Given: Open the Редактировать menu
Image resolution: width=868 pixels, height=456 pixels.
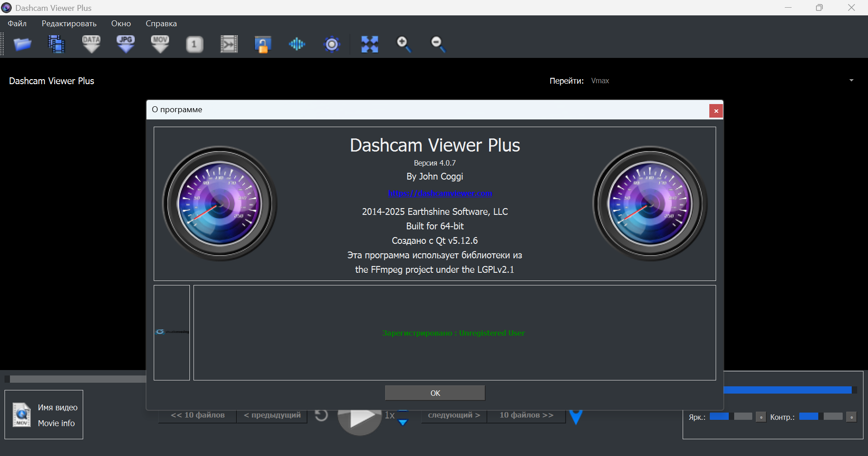Looking at the screenshot, I should [69, 24].
